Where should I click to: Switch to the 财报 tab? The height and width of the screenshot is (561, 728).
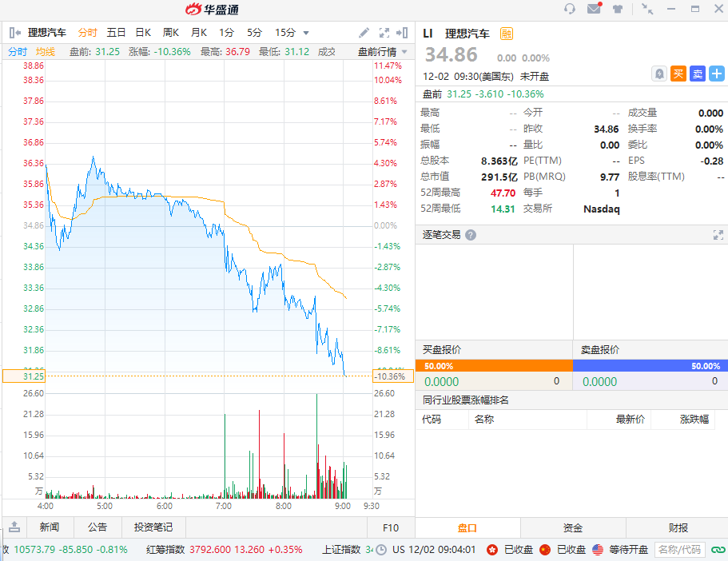pos(678,528)
